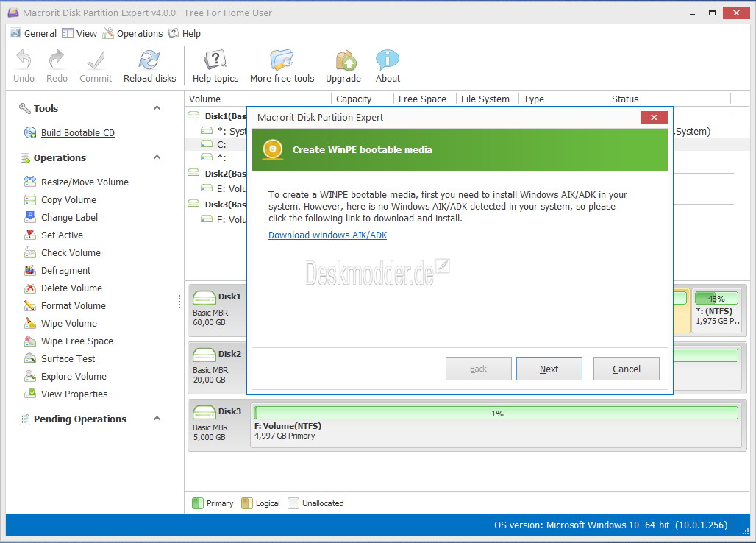Click Cancel in the WinPE dialog
The height and width of the screenshot is (543, 756).
626,369
